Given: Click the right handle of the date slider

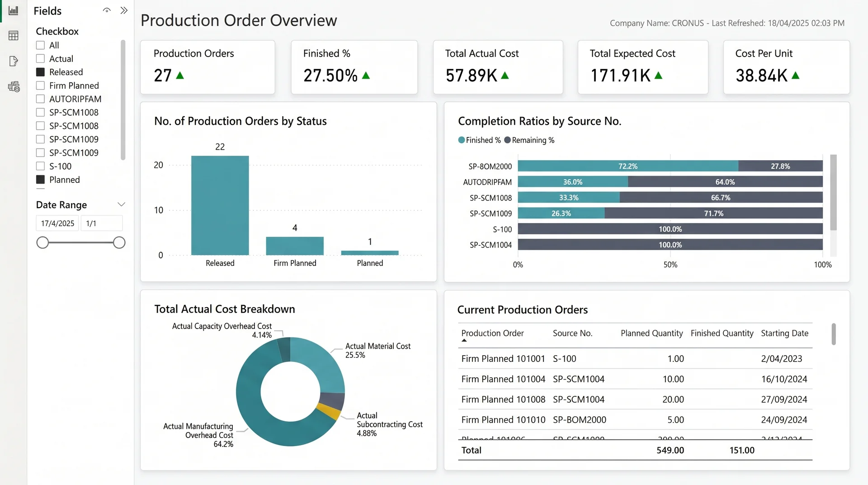Looking at the screenshot, I should click(x=119, y=243).
